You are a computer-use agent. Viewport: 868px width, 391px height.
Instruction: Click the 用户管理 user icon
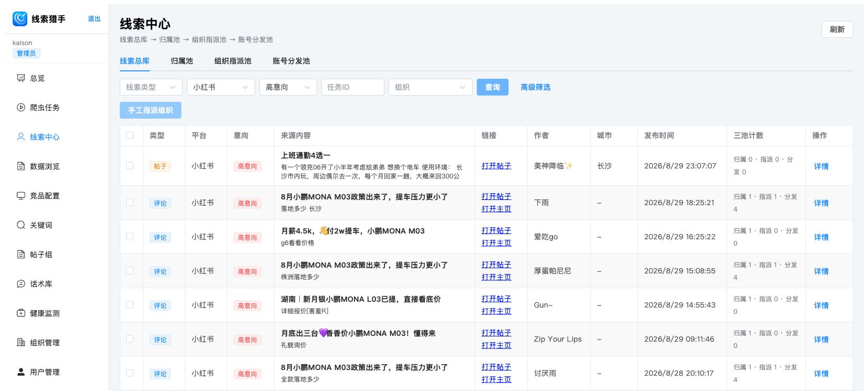(21, 372)
